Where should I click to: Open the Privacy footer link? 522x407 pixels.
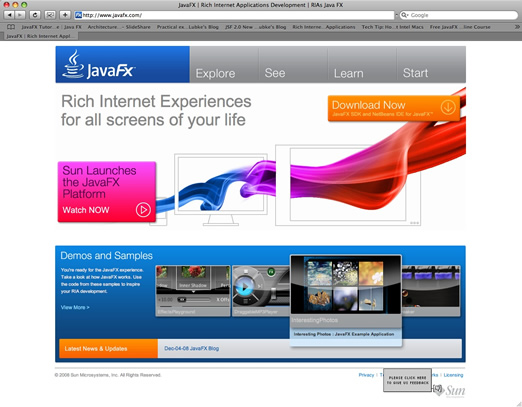click(x=366, y=375)
